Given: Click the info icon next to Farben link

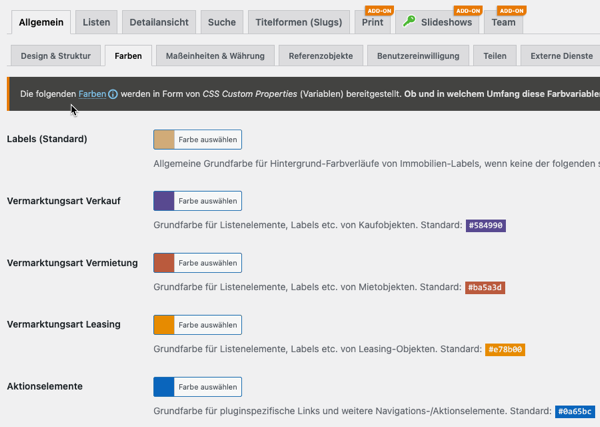Looking at the screenshot, I should 113,94.
